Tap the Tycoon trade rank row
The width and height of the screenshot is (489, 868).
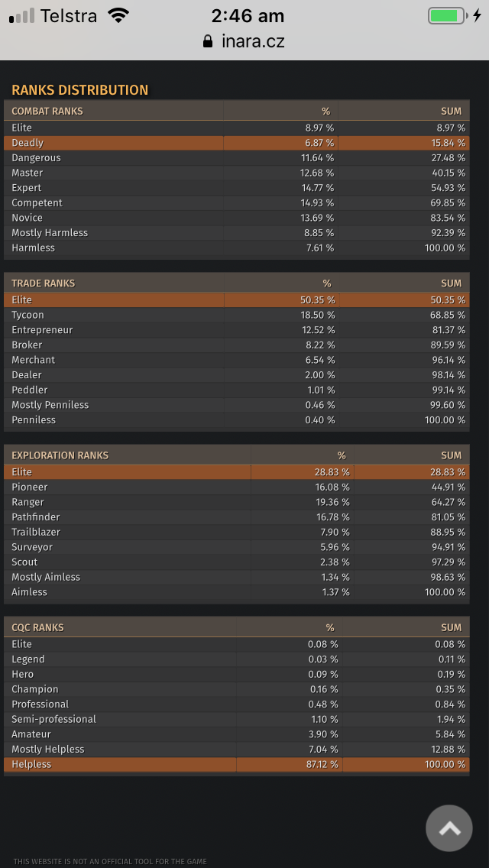[236, 315]
